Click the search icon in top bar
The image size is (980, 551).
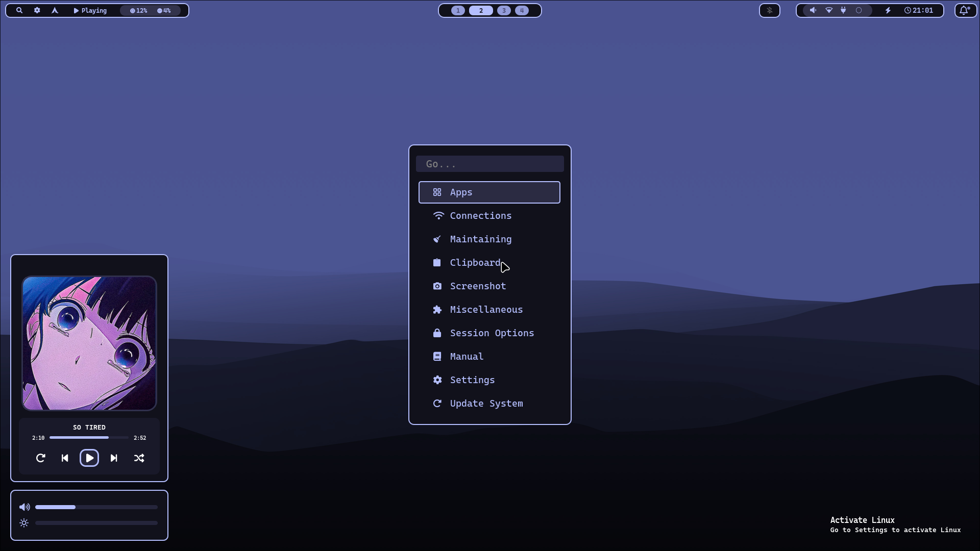pos(19,10)
